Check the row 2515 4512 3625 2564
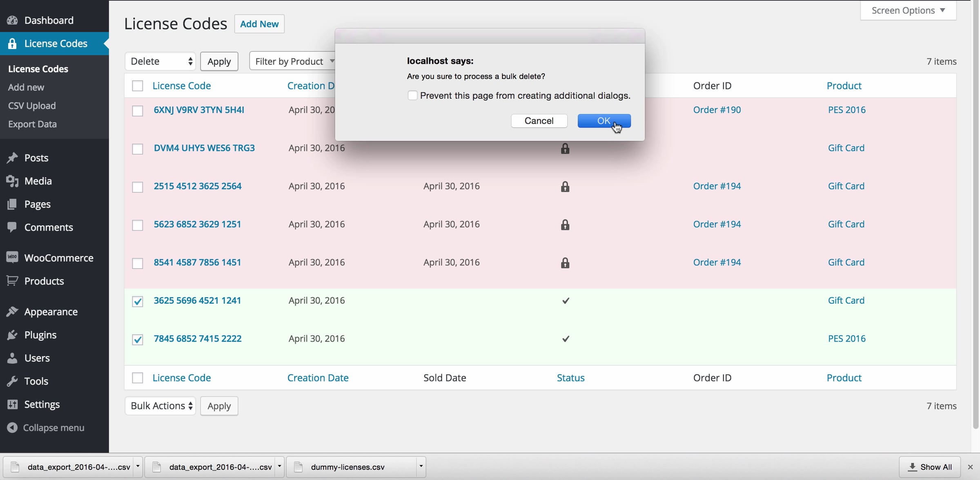 tap(138, 187)
